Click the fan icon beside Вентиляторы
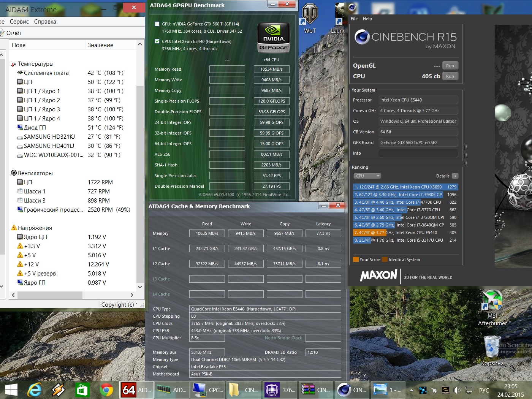Screen dimensions: 532x399 point(14,173)
